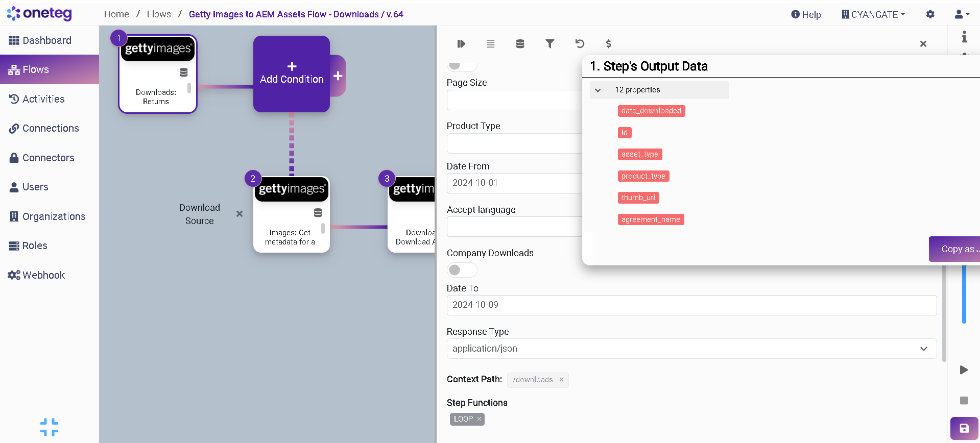Click the list lines icon in toolbar
Image resolution: width=980 pixels, height=443 pixels.
point(490,44)
